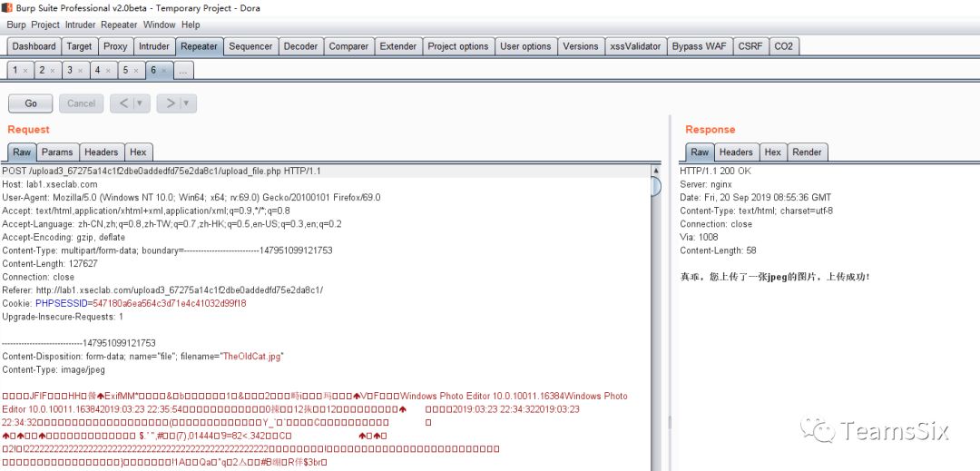Open the back history dropdown arrow
The width and height of the screenshot is (980, 471).
click(x=140, y=103)
